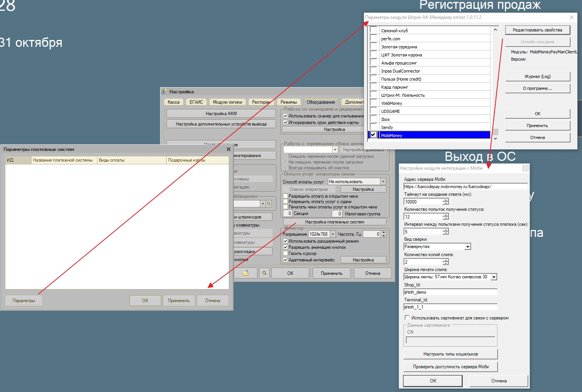Enable the Гасить курсор checkbox
This screenshot has height=392, width=582.
click(285, 253)
